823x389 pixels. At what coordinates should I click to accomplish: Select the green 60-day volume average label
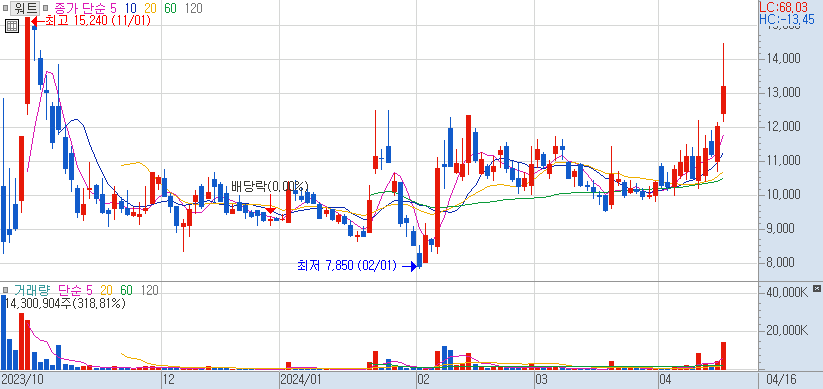[126, 290]
